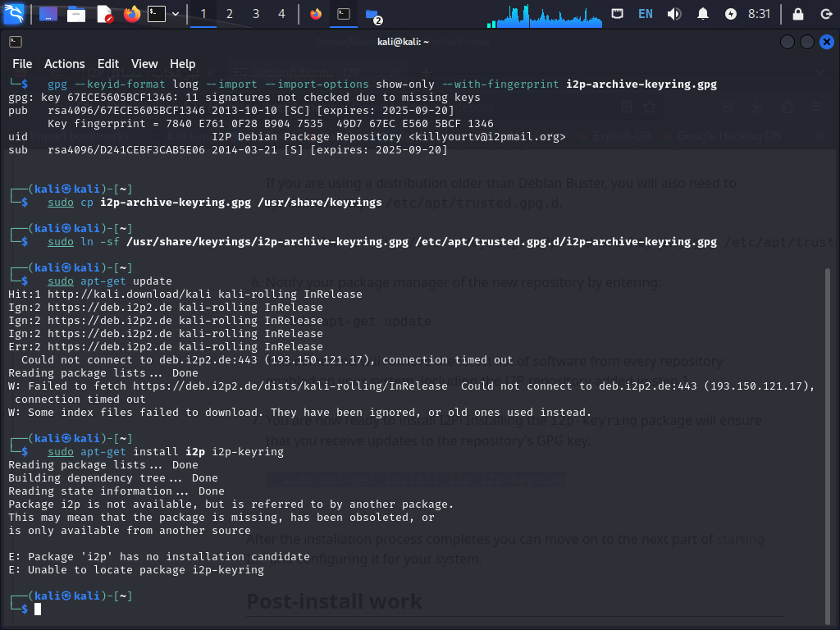
Task: Open the EN keyboard layout indicator
Action: (646, 14)
